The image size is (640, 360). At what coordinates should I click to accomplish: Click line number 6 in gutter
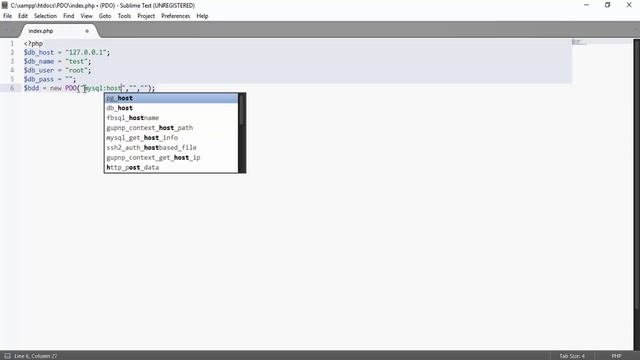pyautogui.click(x=12, y=88)
